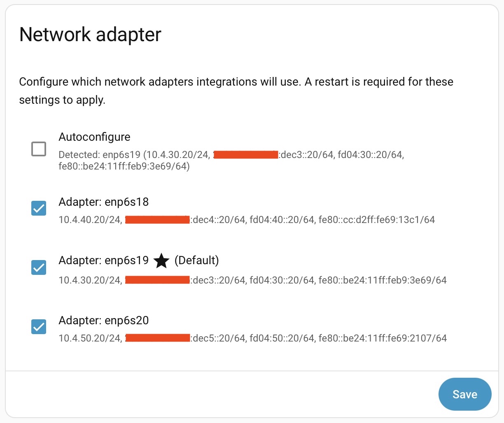Save the network adapter settings
This screenshot has height=423, width=504.
pos(464,394)
